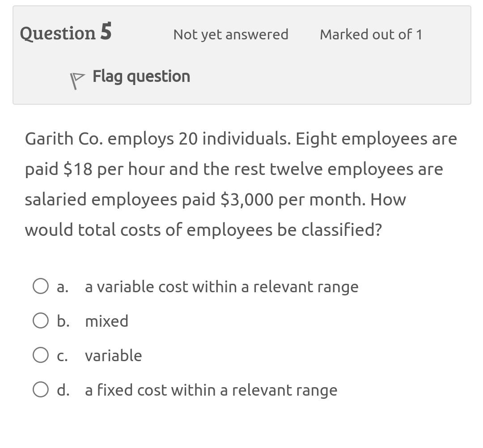Click the word variable in option c

(x=113, y=355)
